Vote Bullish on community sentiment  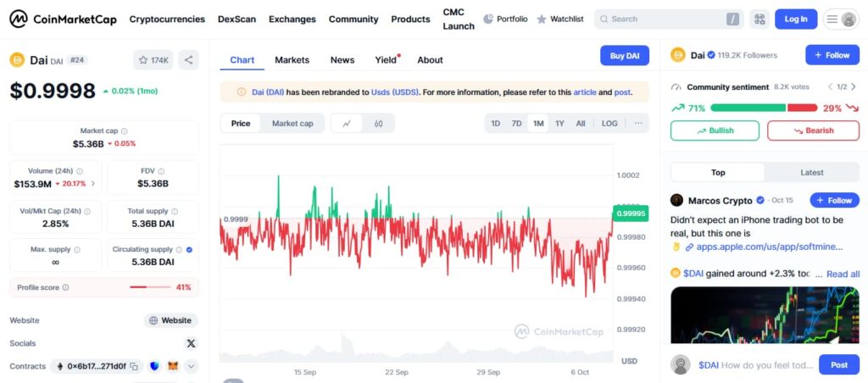pos(715,130)
